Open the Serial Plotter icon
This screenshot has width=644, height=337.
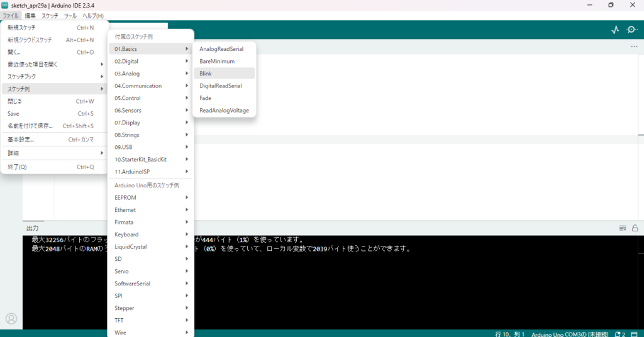(x=615, y=30)
